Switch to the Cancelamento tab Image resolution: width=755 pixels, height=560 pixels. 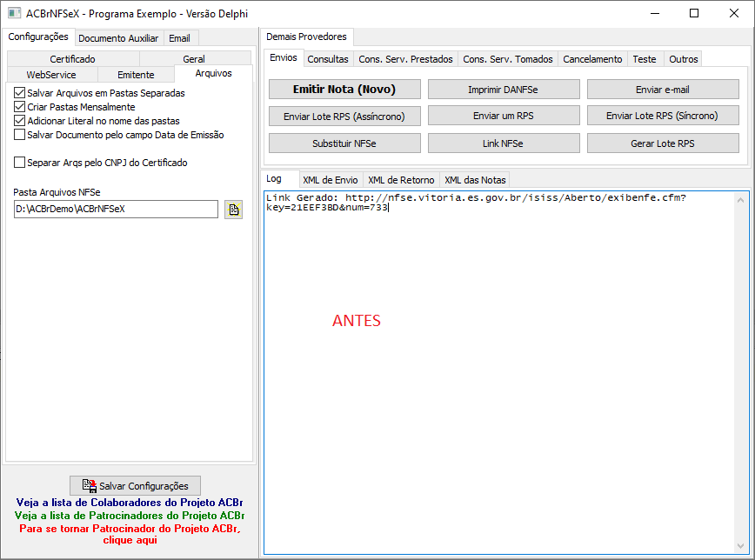(x=592, y=59)
